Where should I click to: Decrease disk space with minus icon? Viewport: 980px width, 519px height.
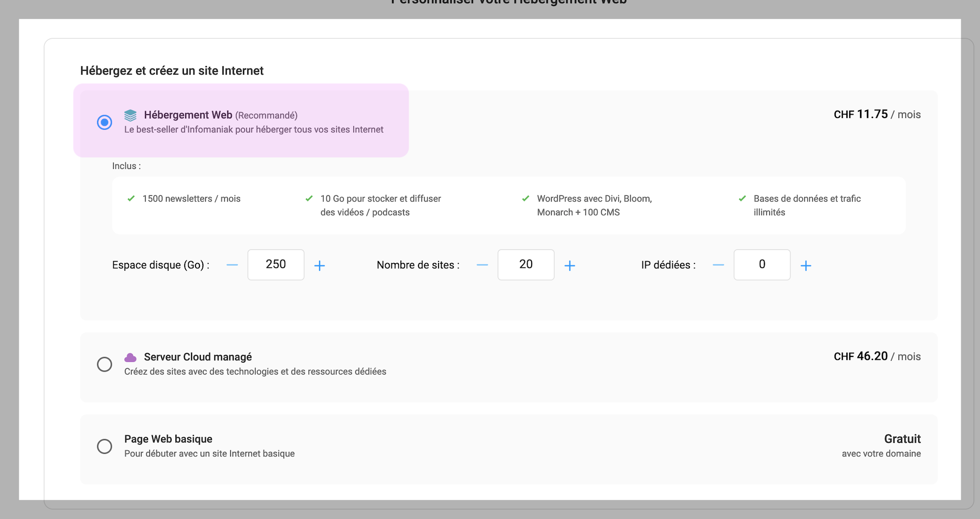point(232,265)
